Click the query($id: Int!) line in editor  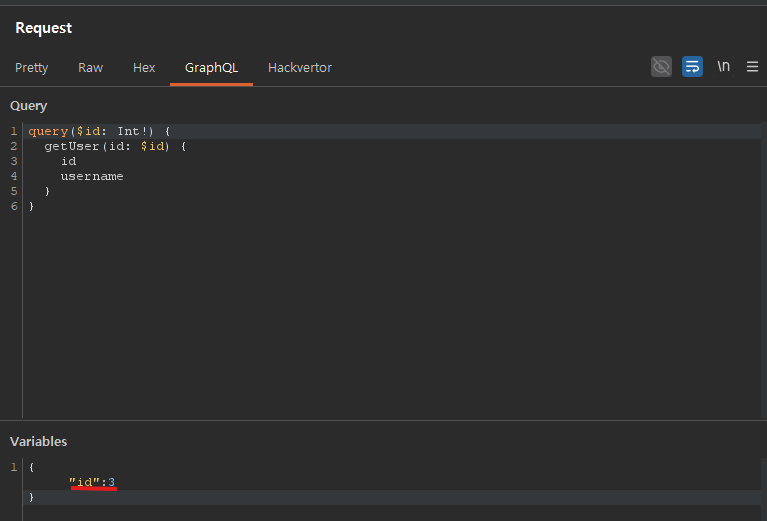click(x=100, y=132)
